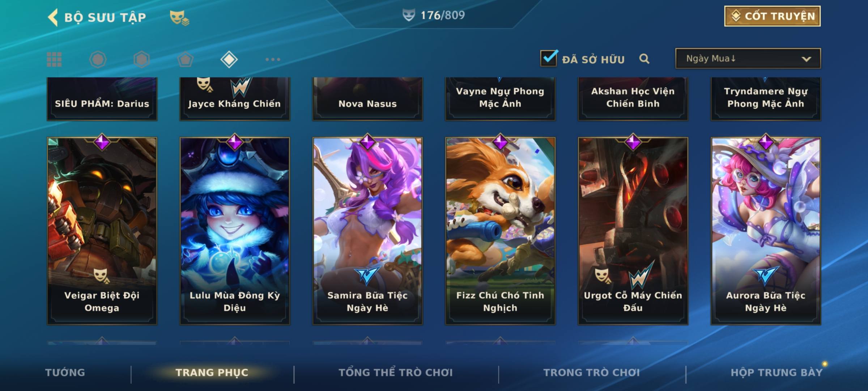Open the Fizz Chú Chó Tinh Nghịch skin
This screenshot has width=868, height=391.
coord(500,231)
